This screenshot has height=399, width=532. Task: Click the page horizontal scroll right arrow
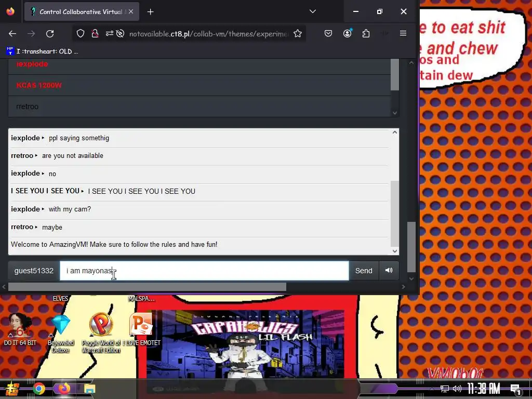point(403,287)
